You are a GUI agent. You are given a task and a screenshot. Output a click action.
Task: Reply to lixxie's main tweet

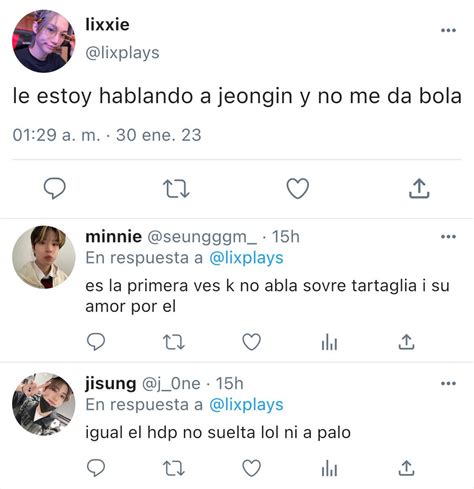pos(55,188)
